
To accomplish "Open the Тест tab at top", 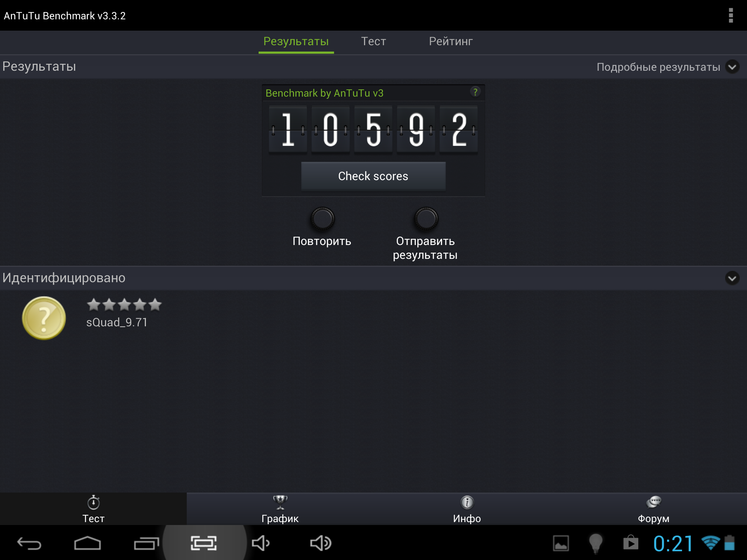I will click(373, 42).
